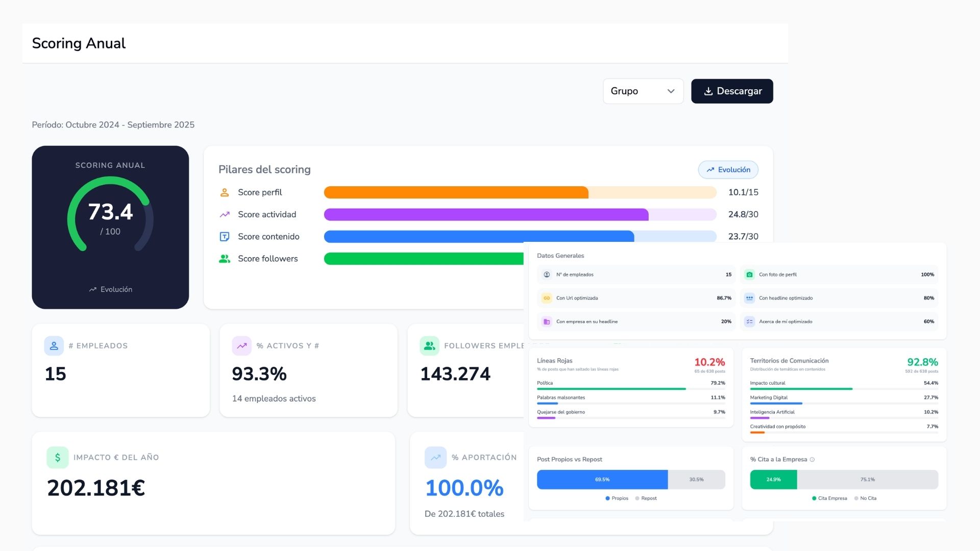This screenshot has width=980, height=551.
Task: Click the % Activos trend icon
Action: (241, 346)
